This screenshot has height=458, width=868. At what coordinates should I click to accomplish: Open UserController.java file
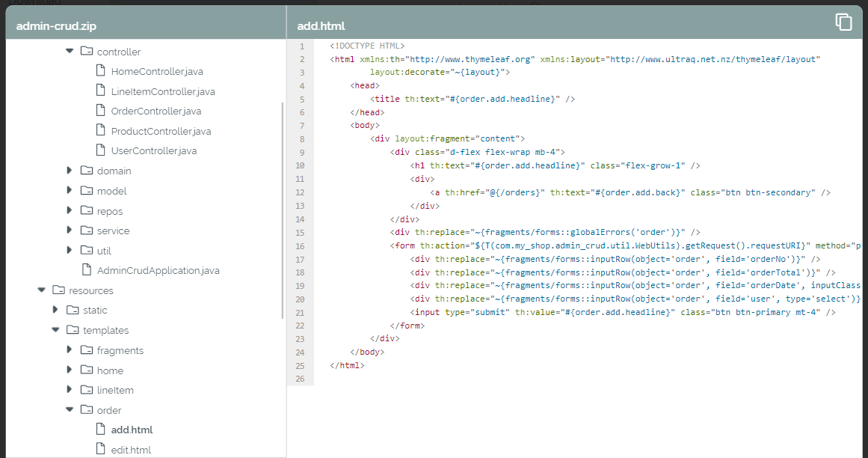(x=154, y=150)
